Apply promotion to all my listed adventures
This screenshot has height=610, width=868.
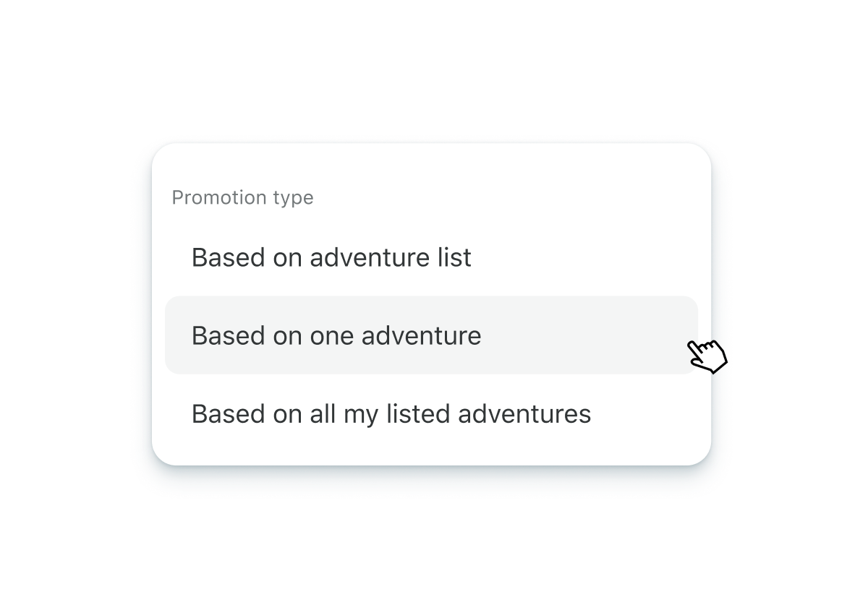[391, 414]
